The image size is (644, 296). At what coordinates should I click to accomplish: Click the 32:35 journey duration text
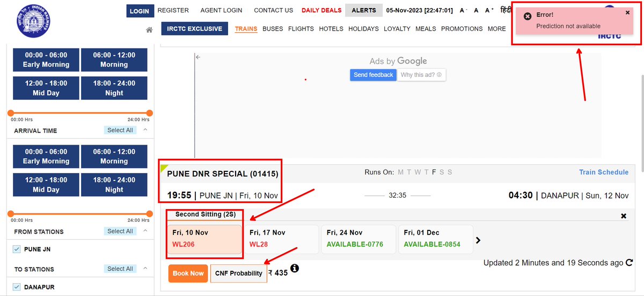(398, 196)
